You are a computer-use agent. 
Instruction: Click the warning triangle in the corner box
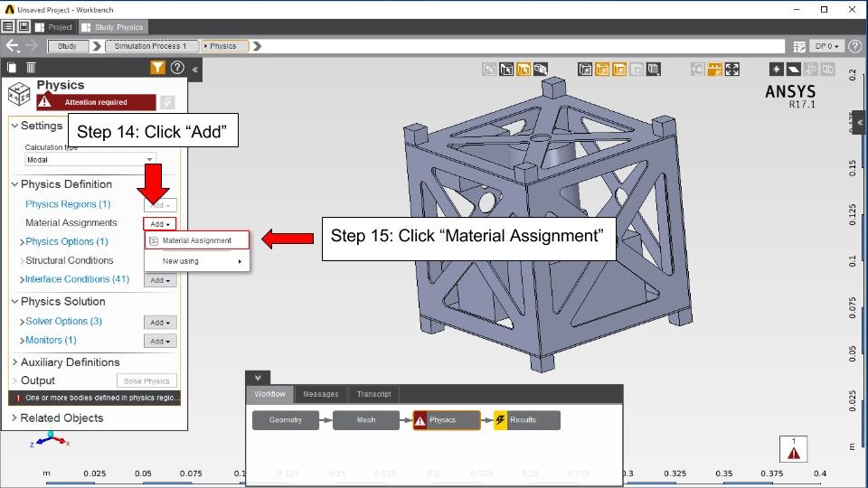click(794, 453)
